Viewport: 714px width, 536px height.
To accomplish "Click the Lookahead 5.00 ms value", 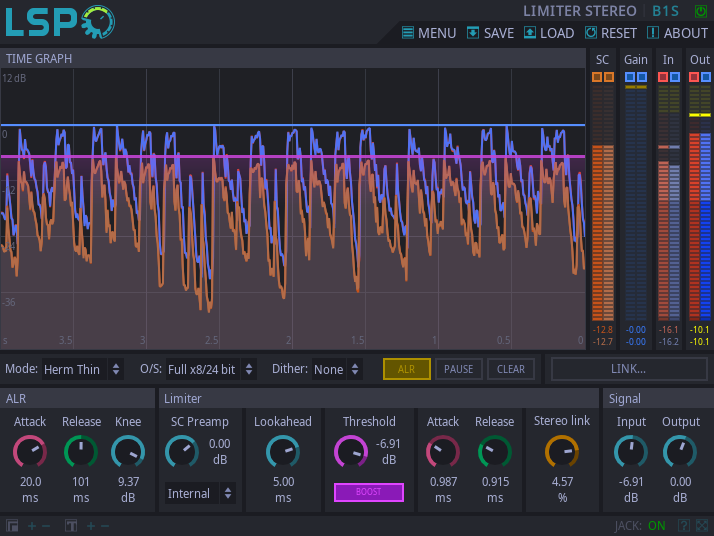I will click(283, 490).
